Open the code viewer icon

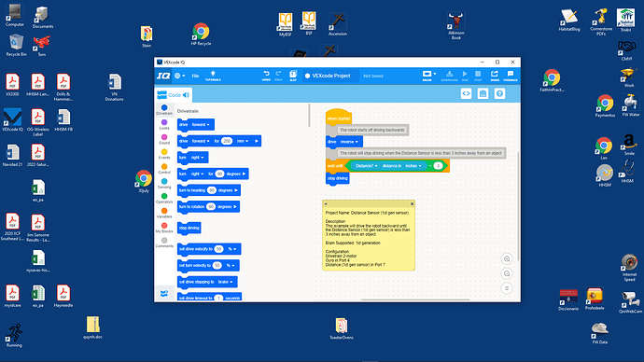click(x=466, y=94)
